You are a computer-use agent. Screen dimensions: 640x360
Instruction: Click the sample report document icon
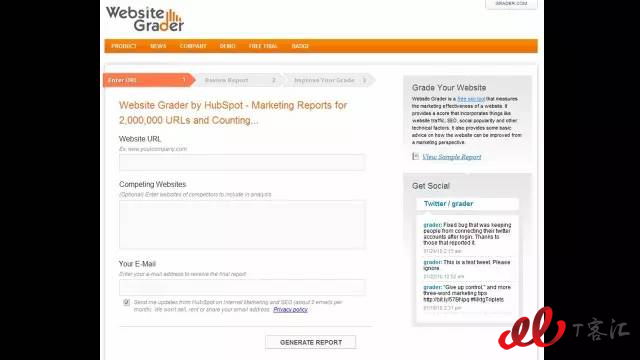coord(416,156)
